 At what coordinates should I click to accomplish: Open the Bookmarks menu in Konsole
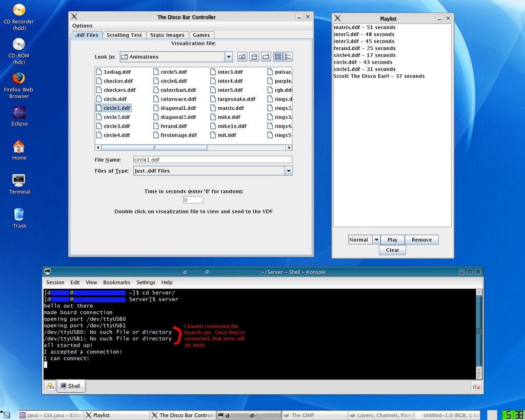point(116,282)
